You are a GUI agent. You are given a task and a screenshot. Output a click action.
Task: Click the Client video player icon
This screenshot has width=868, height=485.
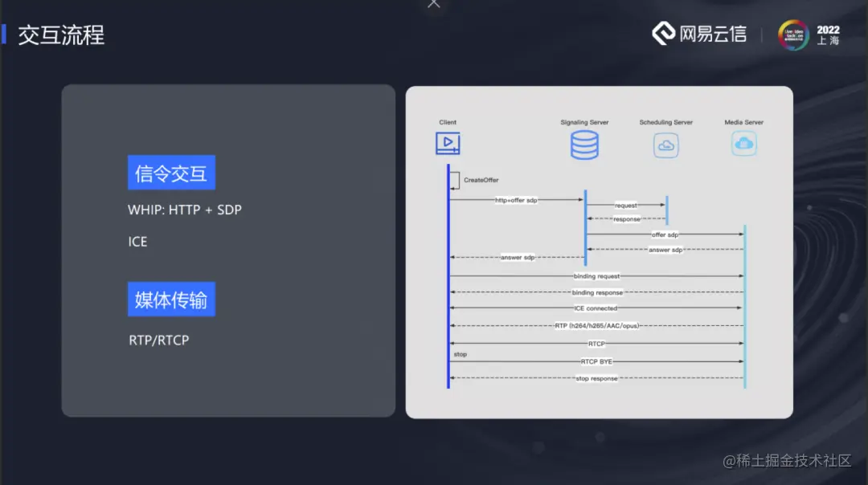pos(448,143)
